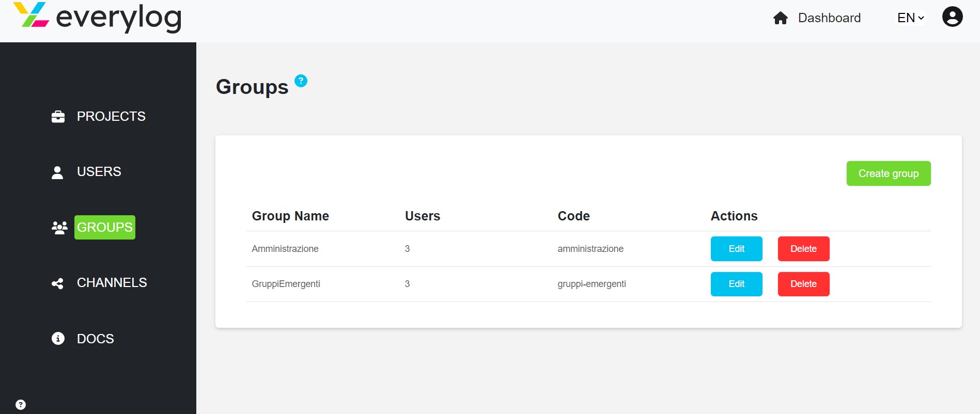Click the Amministrazione group name cell
Image resolution: width=980 pixels, height=414 pixels.
click(285, 249)
